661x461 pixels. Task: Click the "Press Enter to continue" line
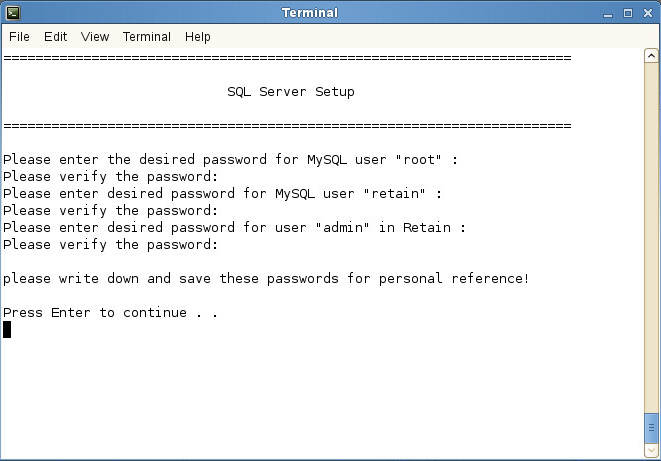coord(110,313)
